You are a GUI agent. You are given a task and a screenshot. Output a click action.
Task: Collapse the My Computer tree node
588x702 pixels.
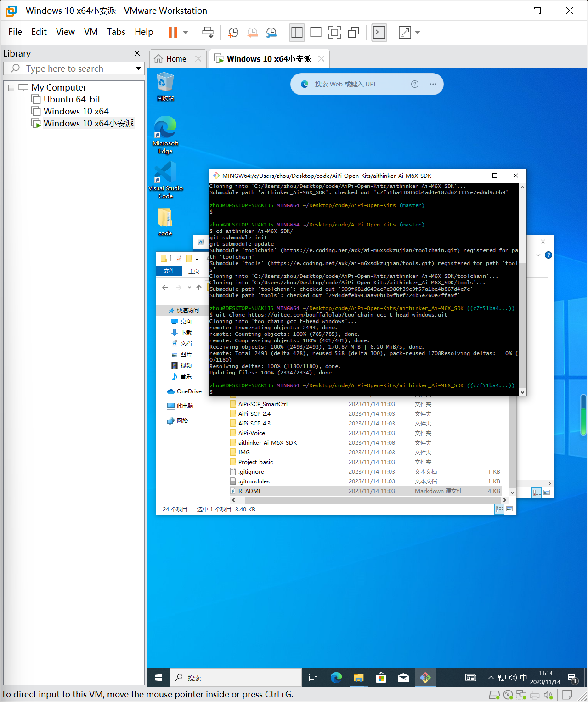[11, 88]
